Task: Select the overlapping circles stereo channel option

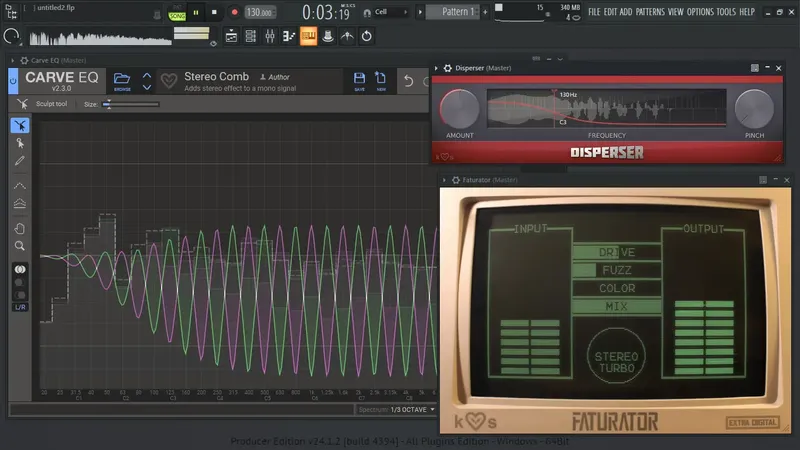Action: [x=20, y=269]
